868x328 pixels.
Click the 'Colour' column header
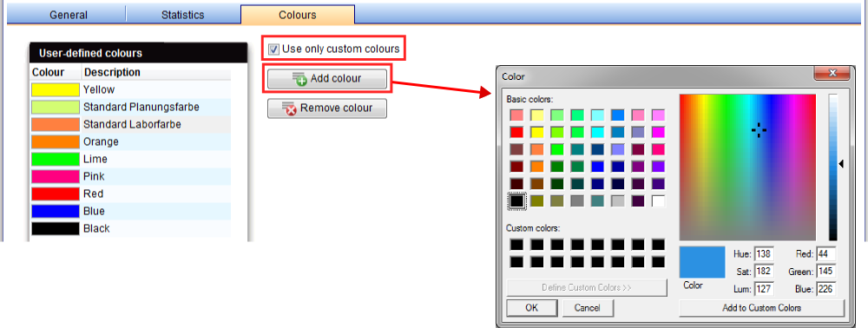(48, 73)
